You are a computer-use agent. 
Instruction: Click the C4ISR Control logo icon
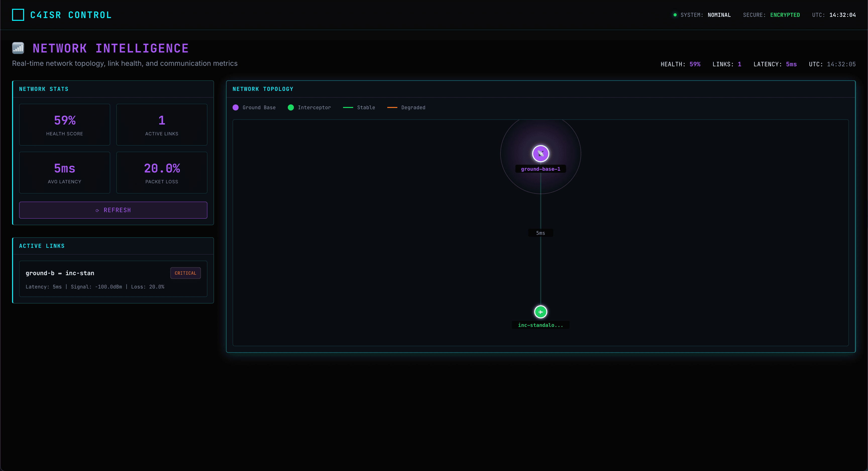point(18,15)
